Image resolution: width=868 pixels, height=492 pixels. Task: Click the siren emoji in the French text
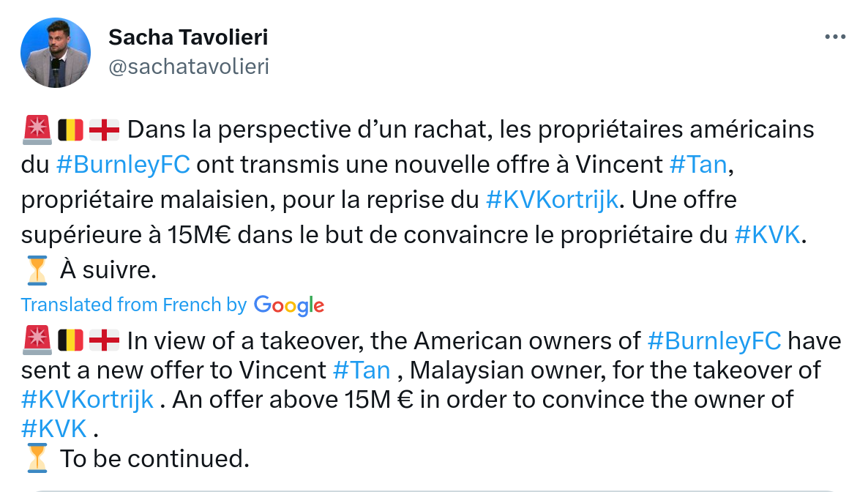click(36, 130)
